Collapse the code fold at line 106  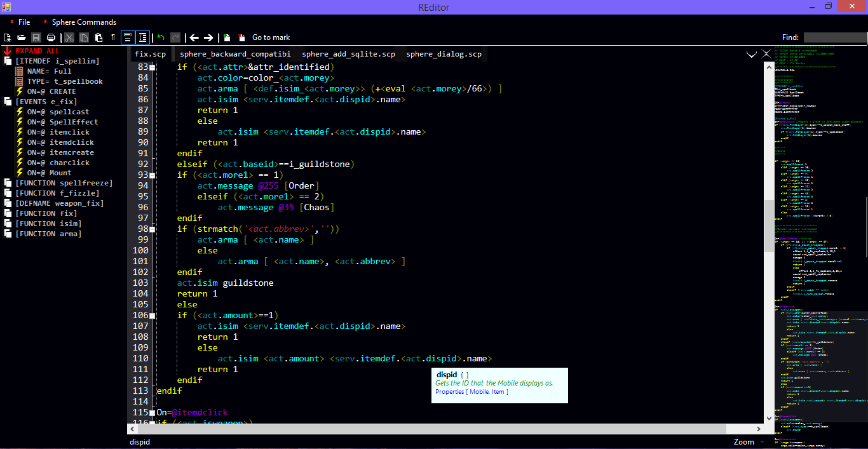[x=153, y=315]
